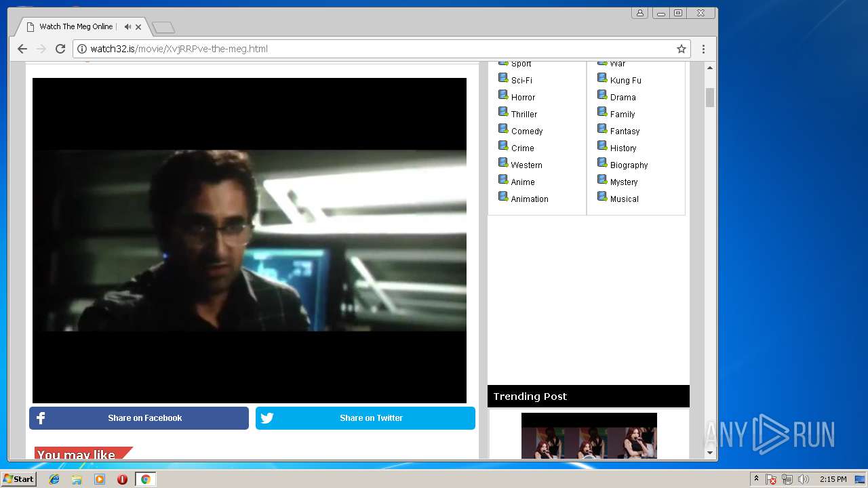Click the icon beside Sci-Fi genre
The width and height of the screenshot is (868, 488).
click(x=503, y=78)
